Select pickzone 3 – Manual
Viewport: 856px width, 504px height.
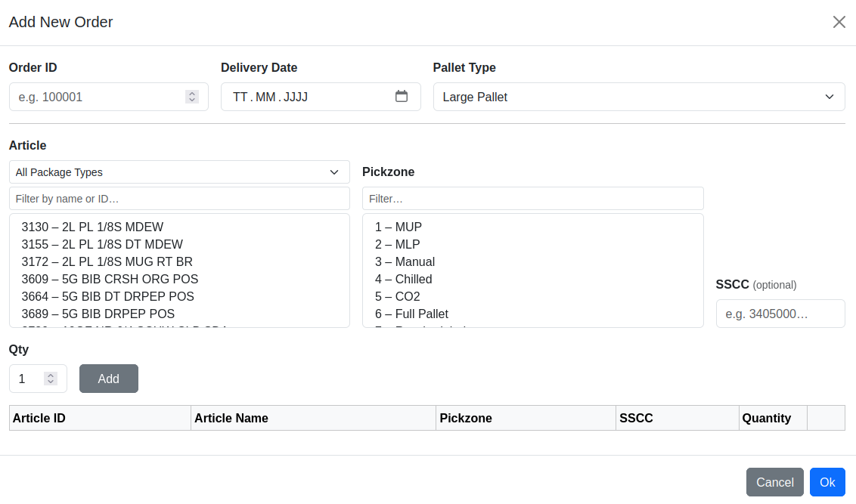[x=533, y=261]
